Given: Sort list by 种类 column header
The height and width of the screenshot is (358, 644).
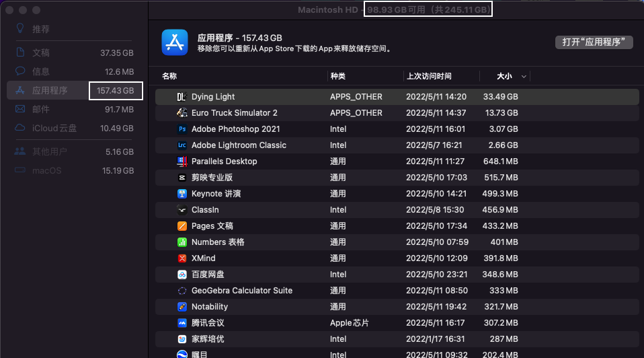Looking at the screenshot, I should [x=337, y=77].
